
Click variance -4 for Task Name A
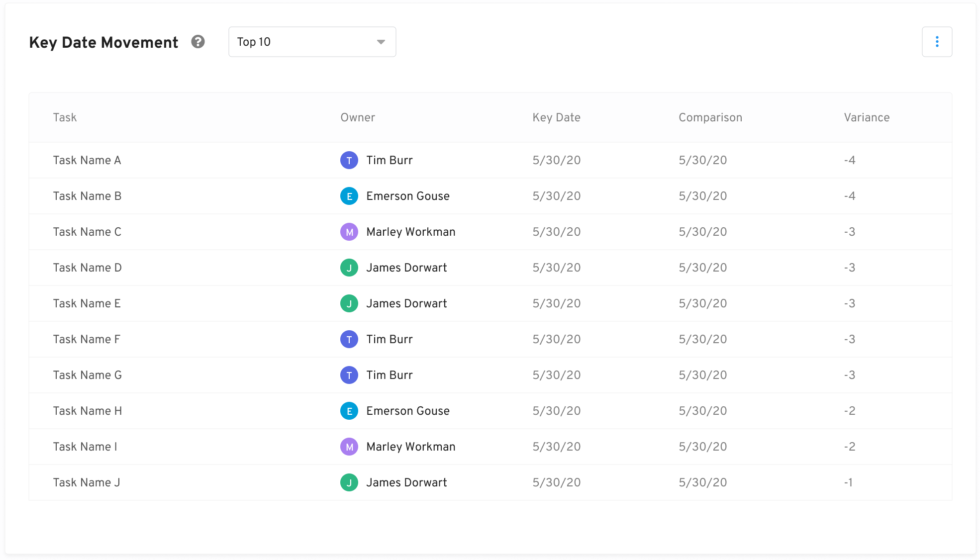[x=850, y=160]
